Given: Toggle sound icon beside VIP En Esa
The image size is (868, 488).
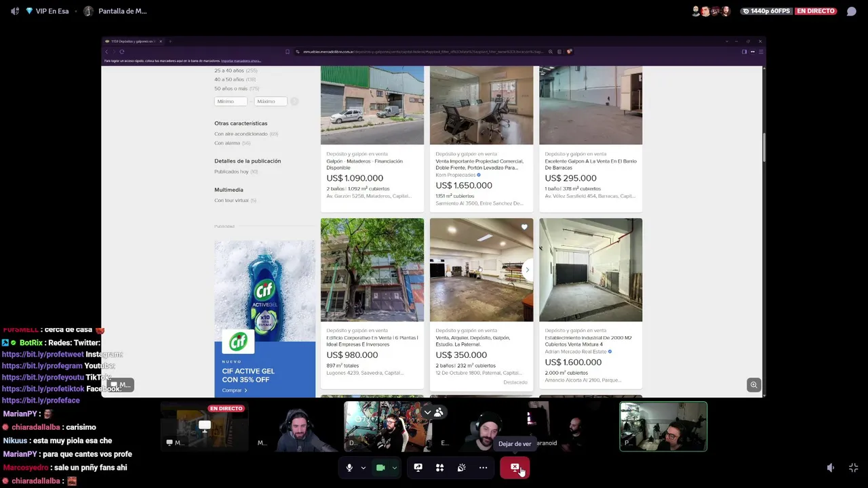Looking at the screenshot, I should (15, 11).
